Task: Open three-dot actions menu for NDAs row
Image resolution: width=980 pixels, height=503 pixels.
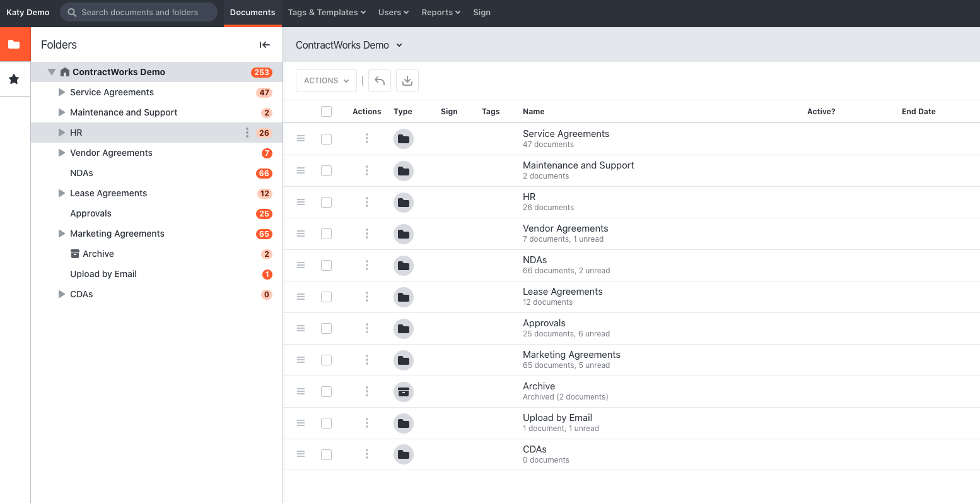Action: coord(367,265)
